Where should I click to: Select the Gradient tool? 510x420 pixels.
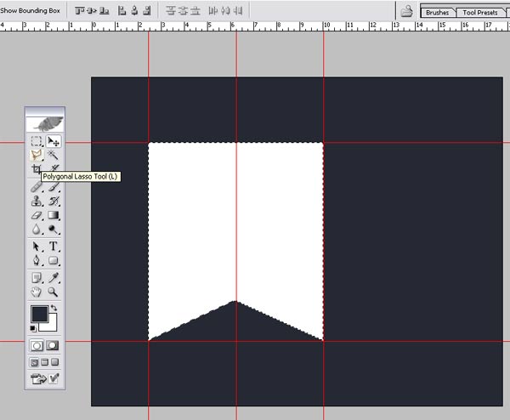click(x=54, y=215)
